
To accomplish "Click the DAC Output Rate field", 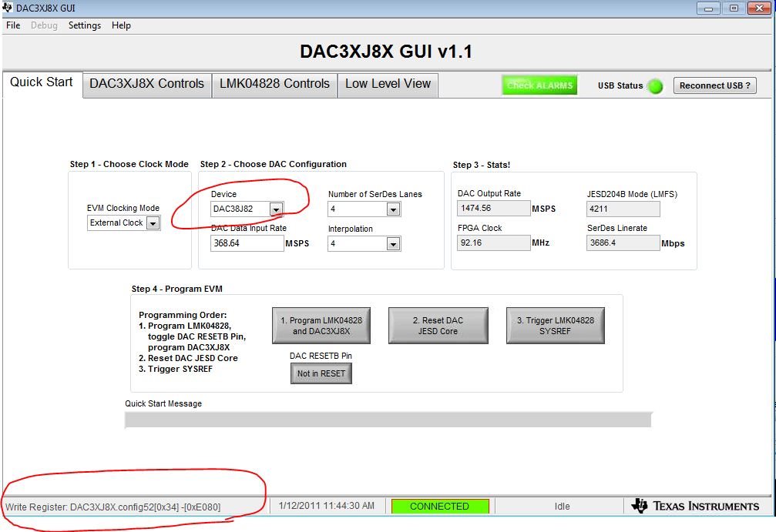I will (493, 208).
